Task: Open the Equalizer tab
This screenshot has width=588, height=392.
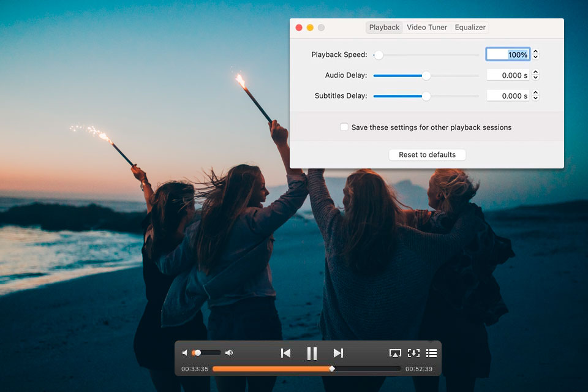Action: [470, 28]
